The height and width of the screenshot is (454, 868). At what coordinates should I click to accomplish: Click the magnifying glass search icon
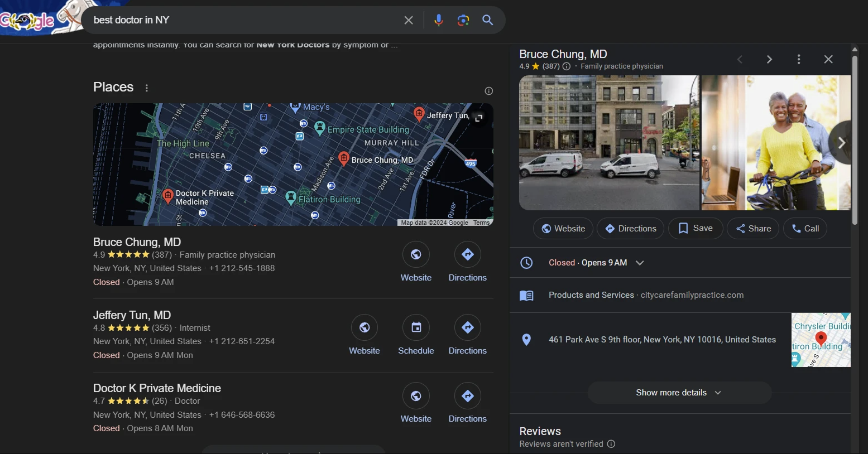click(487, 20)
